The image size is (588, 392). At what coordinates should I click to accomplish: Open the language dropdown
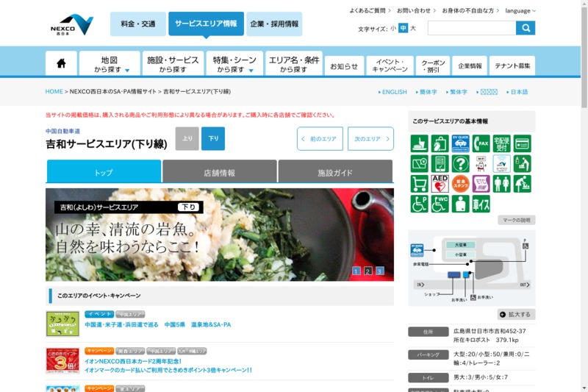pyautogui.click(x=520, y=11)
